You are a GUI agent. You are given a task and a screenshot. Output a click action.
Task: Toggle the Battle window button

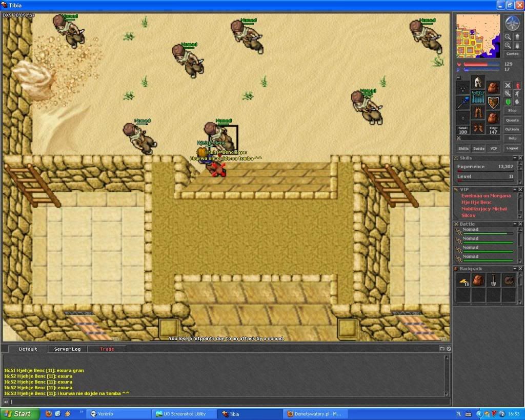click(479, 148)
